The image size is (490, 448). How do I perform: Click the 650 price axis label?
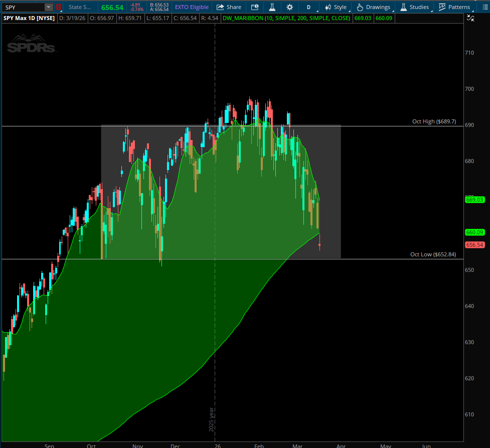469,270
